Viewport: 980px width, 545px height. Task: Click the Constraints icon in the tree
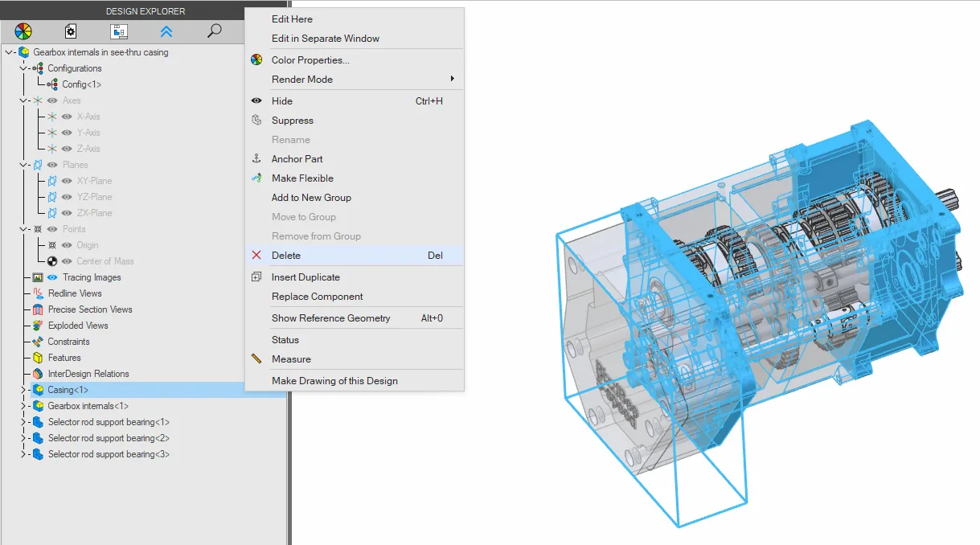point(38,342)
